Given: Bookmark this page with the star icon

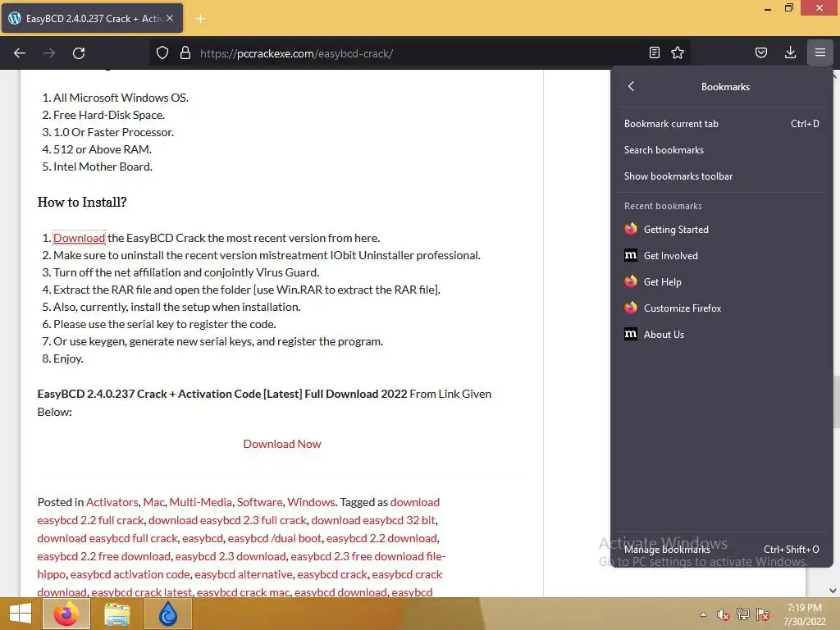Looking at the screenshot, I should [x=678, y=52].
